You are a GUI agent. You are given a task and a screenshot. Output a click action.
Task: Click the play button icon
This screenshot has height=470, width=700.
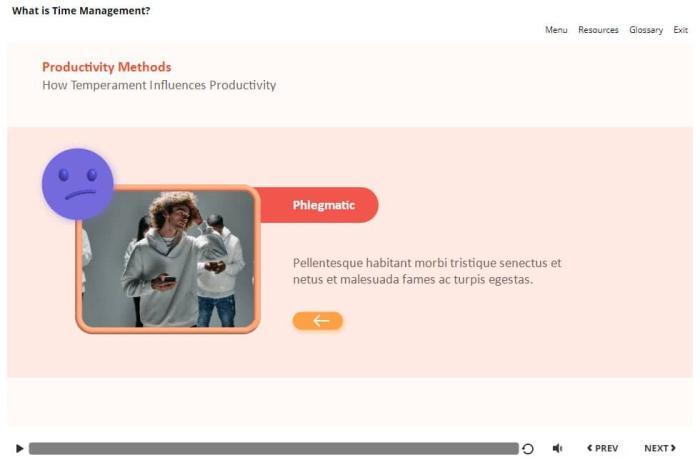(x=19, y=448)
